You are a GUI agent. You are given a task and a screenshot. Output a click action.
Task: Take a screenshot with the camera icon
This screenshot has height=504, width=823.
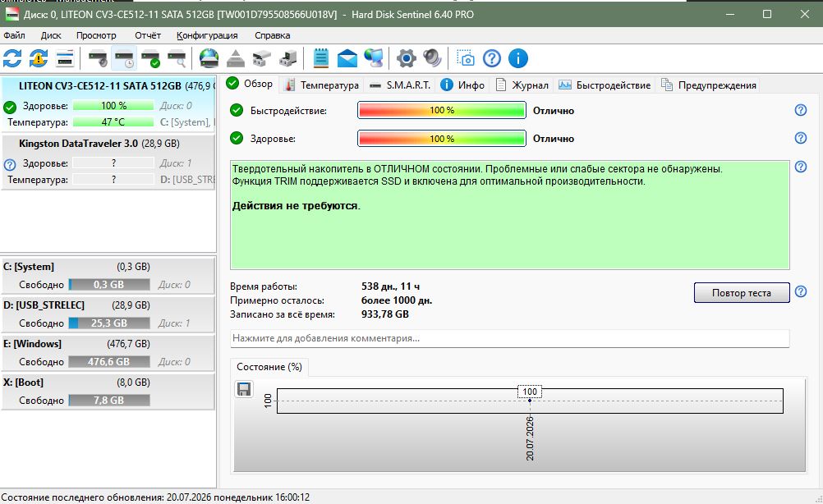tap(465, 58)
